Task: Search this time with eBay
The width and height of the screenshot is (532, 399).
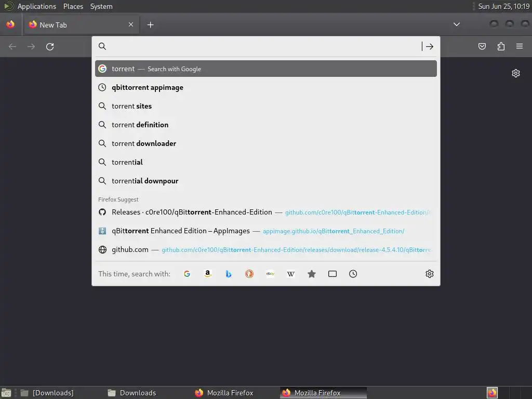Action: [x=270, y=274]
